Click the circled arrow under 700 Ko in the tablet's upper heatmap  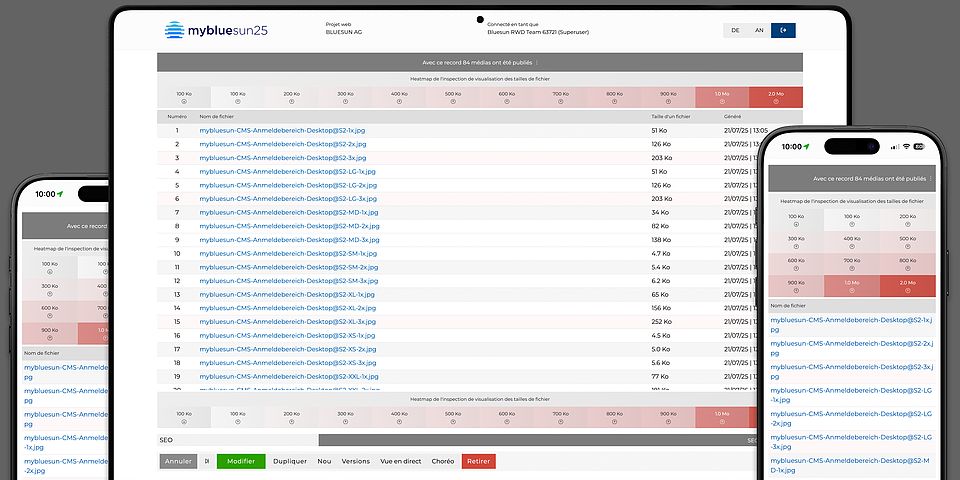(x=561, y=102)
